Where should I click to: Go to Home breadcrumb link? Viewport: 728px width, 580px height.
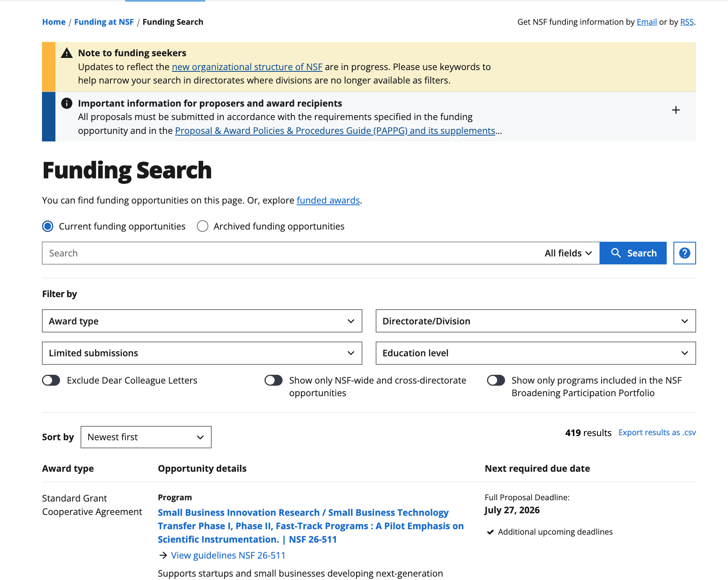54,22
